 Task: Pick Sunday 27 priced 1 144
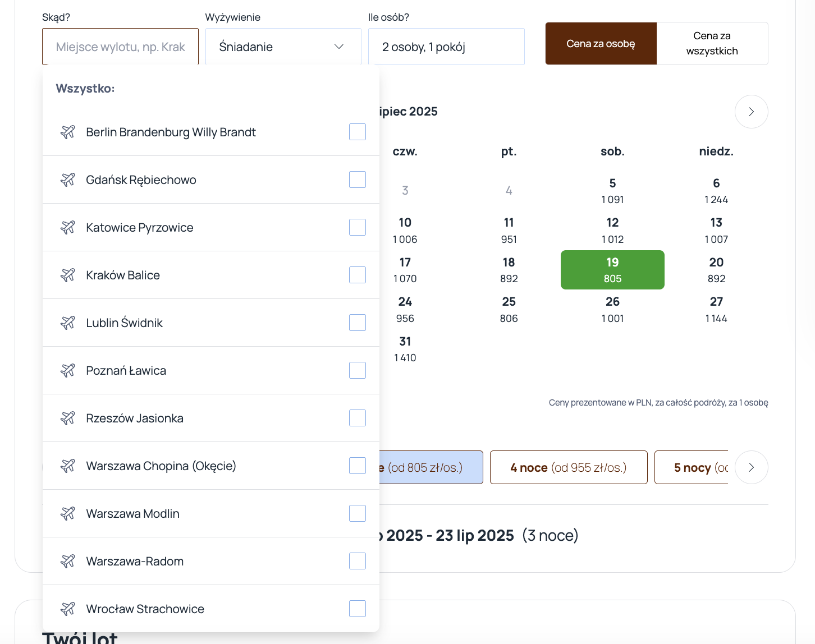tap(716, 310)
